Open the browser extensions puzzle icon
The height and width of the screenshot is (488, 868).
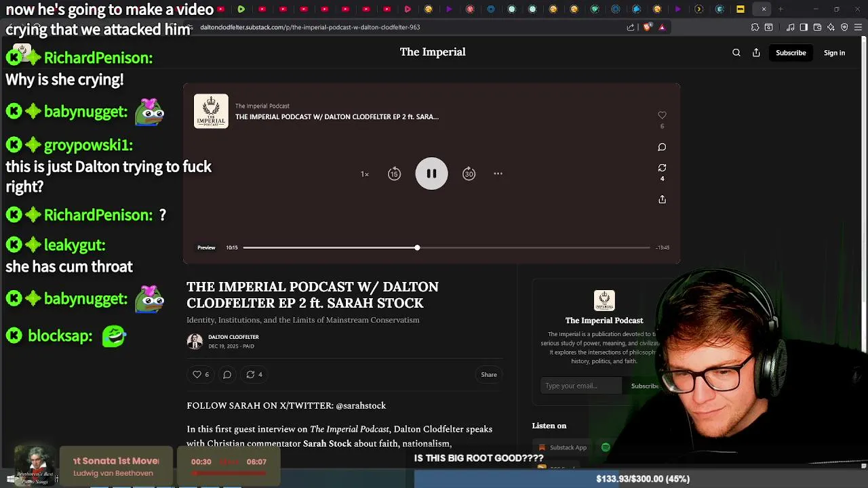tap(755, 27)
